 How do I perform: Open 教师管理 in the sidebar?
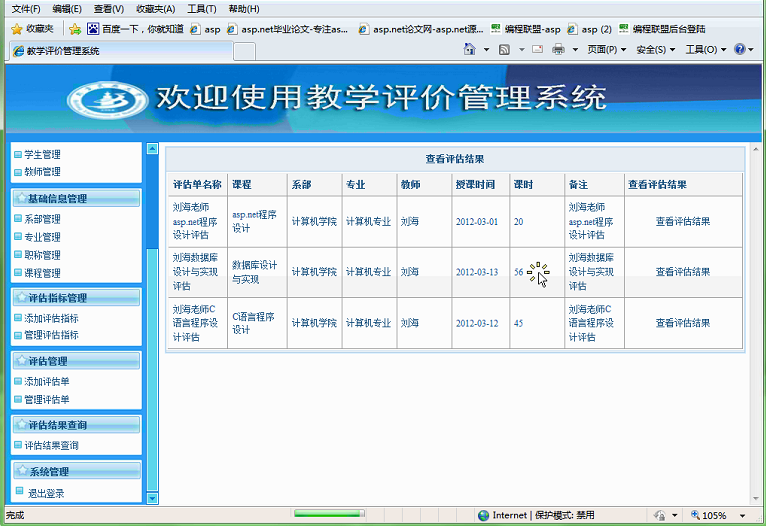click(x=43, y=171)
